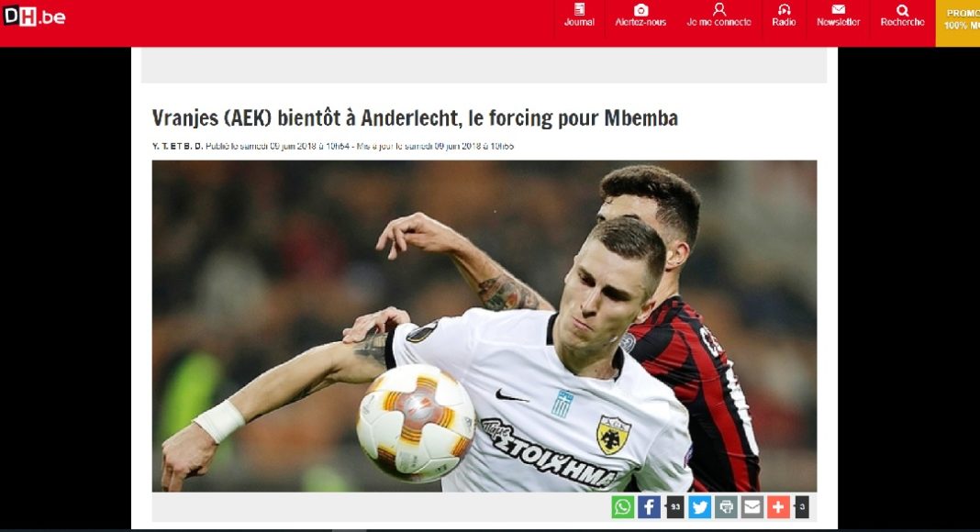Open the Radio headphones icon
The width and height of the screenshot is (980, 532).
click(784, 9)
